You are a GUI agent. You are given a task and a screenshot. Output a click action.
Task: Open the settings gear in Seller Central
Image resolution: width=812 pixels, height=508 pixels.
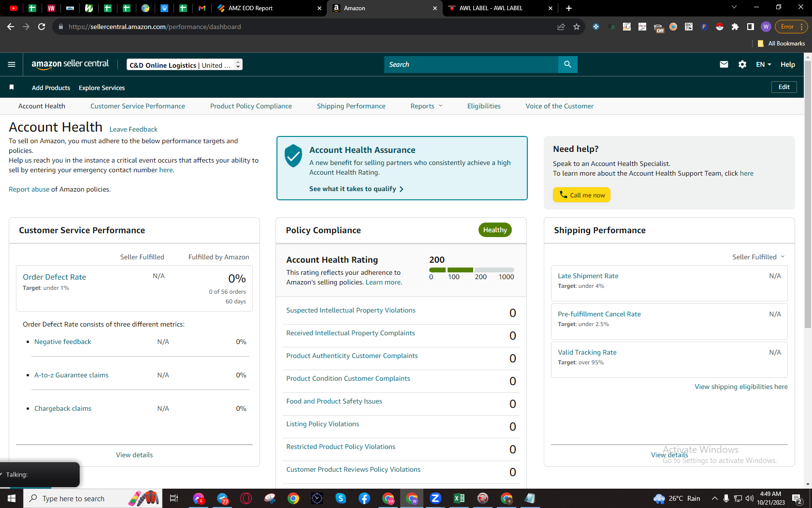click(742, 64)
